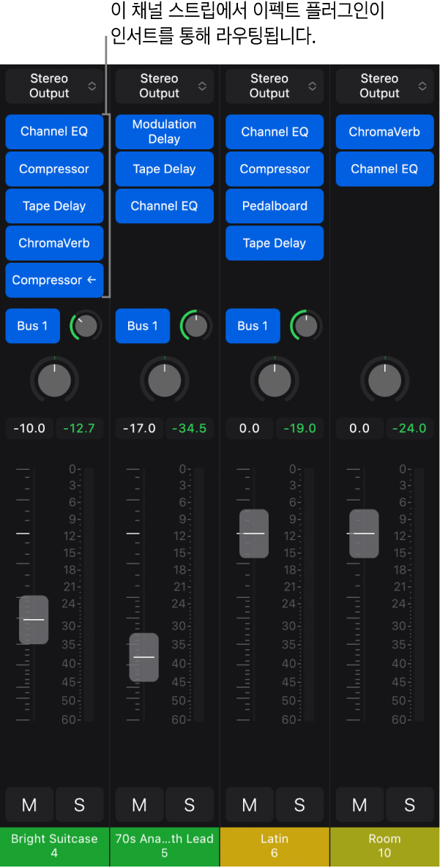Click -19.0 peak level display
Viewport: 440px width, 868px height.
tap(299, 428)
